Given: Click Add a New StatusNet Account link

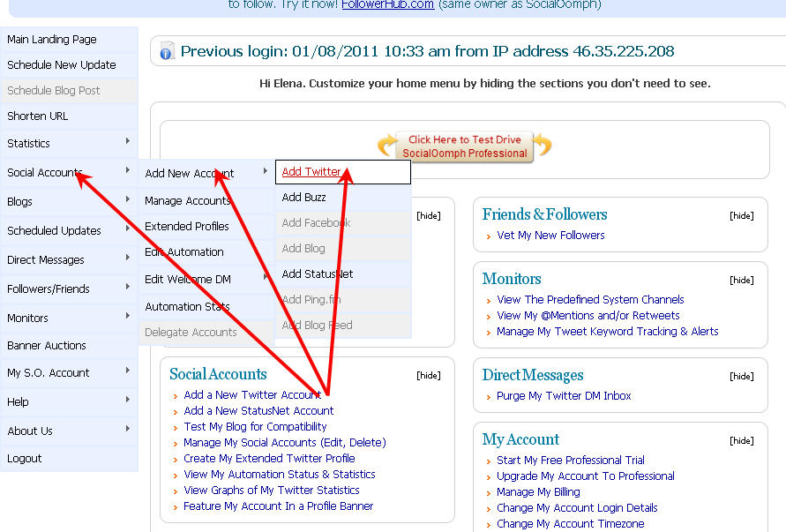Looking at the screenshot, I should tap(258, 411).
